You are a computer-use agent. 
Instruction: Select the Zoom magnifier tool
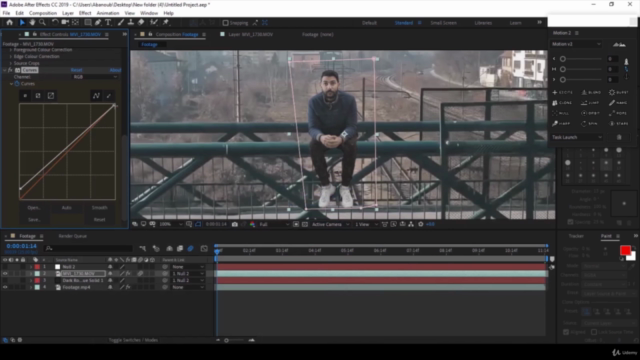pyautogui.click(x=42, y=22)
